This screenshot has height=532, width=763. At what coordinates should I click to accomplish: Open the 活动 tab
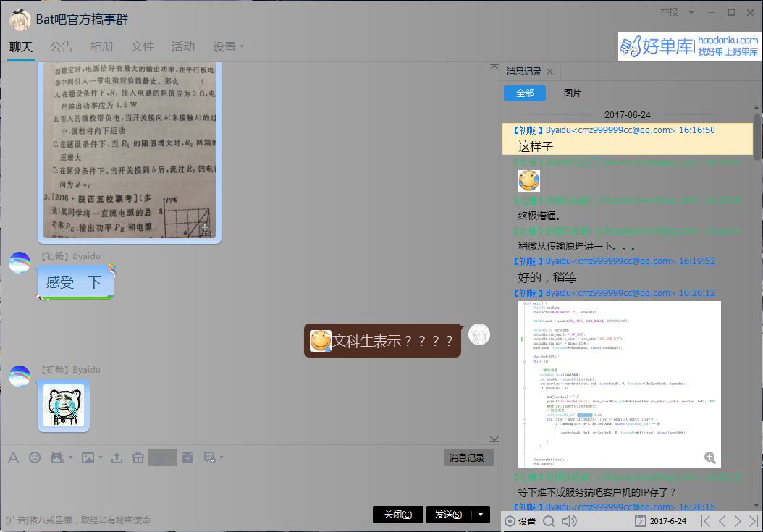pos(183,47)
